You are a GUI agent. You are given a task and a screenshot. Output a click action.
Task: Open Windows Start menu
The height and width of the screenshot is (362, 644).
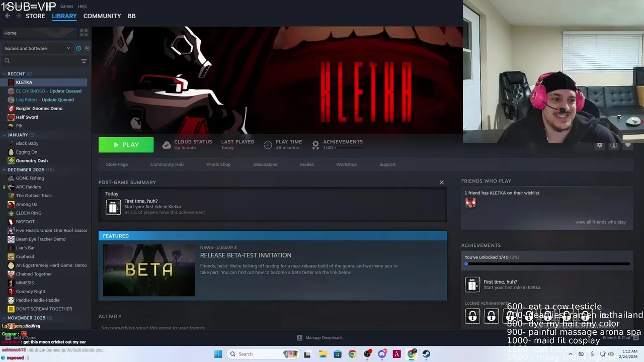pos(218,354)
